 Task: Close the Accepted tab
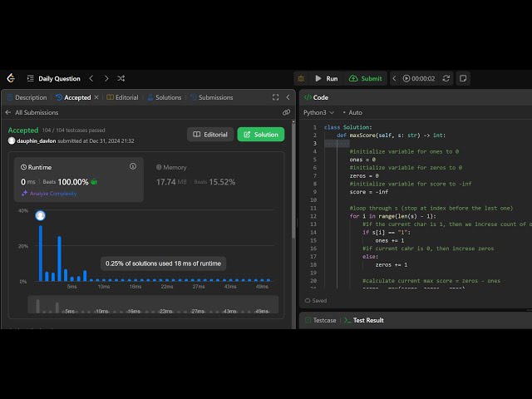click(x=96, y=97)
